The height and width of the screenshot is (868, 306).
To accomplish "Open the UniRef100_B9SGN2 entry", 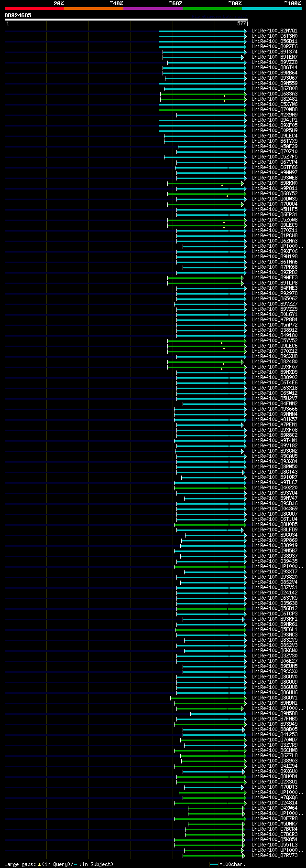I will click(x=274, y=451).
